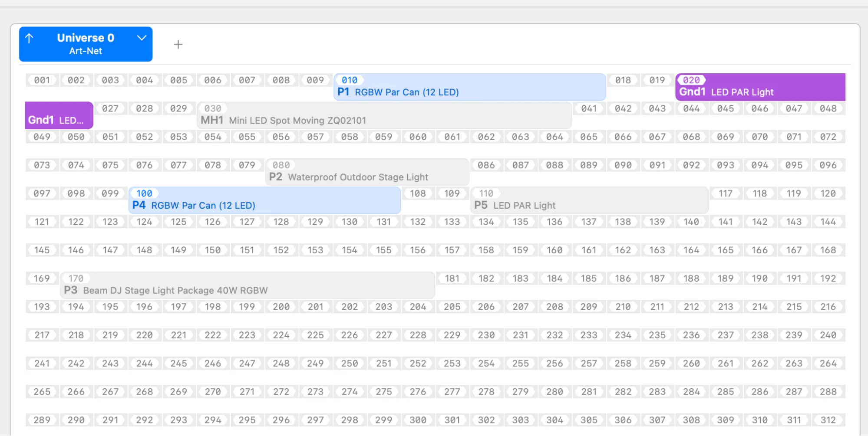Select Gnd1 LED PAR Light purple fixture

(x=760, y=87)
